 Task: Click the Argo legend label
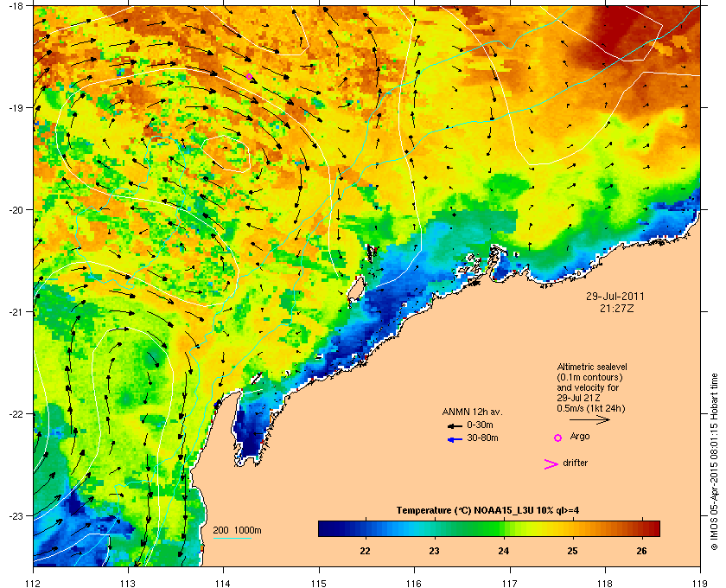(x=580, y=437)
